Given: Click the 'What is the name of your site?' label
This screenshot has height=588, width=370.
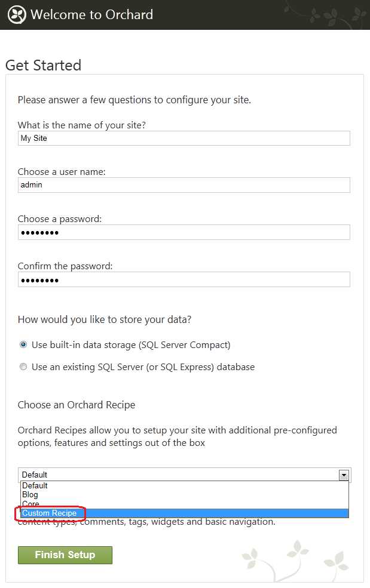Looking at the screenshot, I should (81, 125).
